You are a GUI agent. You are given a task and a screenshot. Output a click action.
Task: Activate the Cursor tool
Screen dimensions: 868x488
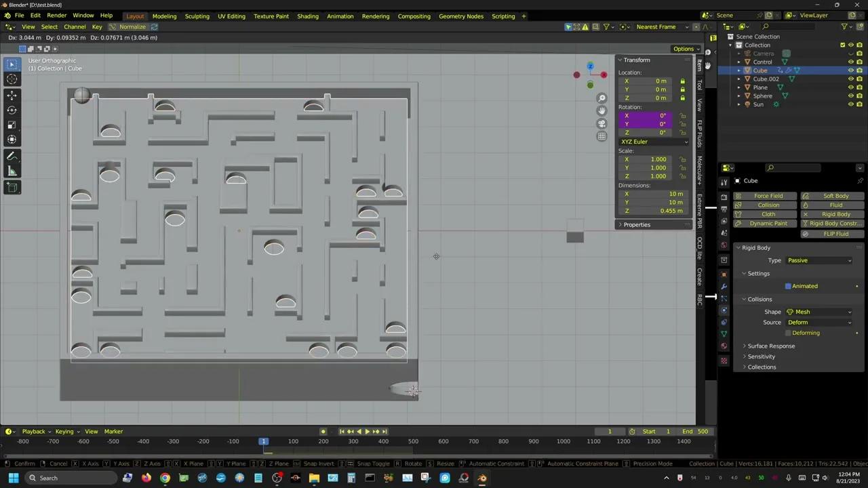coord(12,79)
